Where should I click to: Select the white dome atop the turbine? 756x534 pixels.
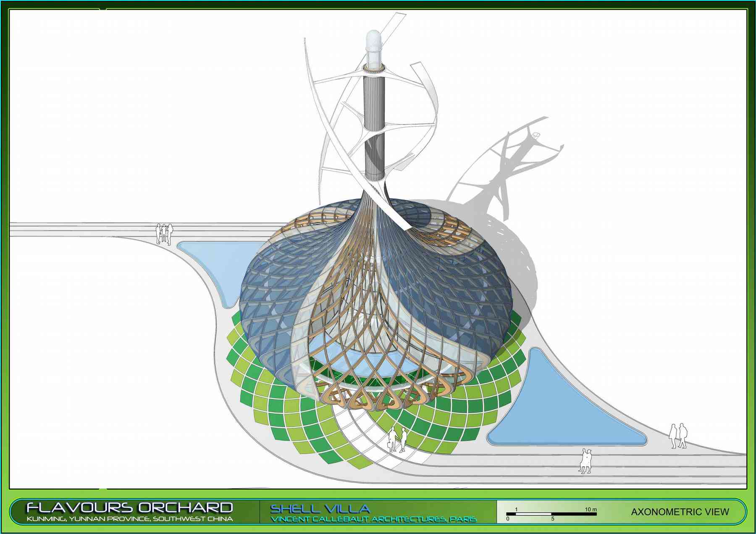pos(373,44)
